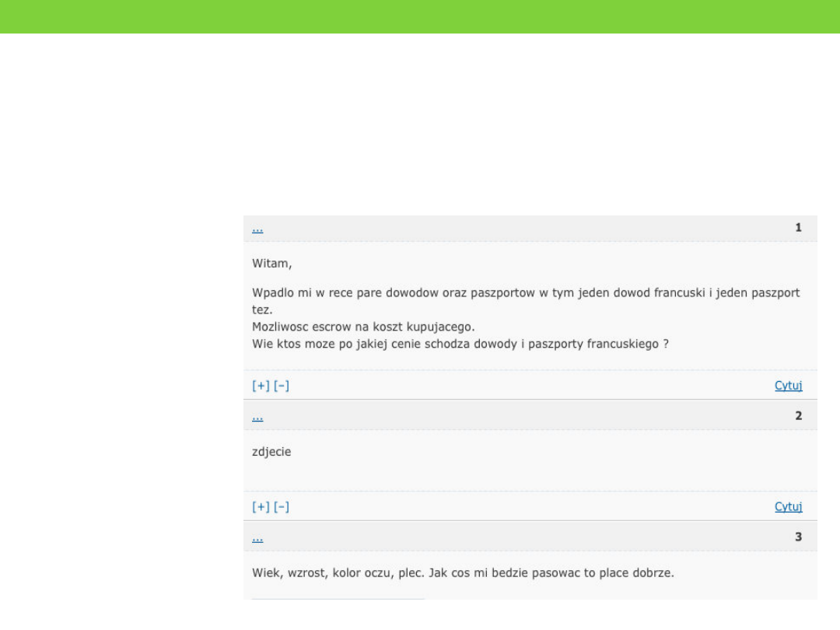This screenshot has height=630, width=840.
Task: Open the "..." author link of post 3
Action: click(257, 537)
